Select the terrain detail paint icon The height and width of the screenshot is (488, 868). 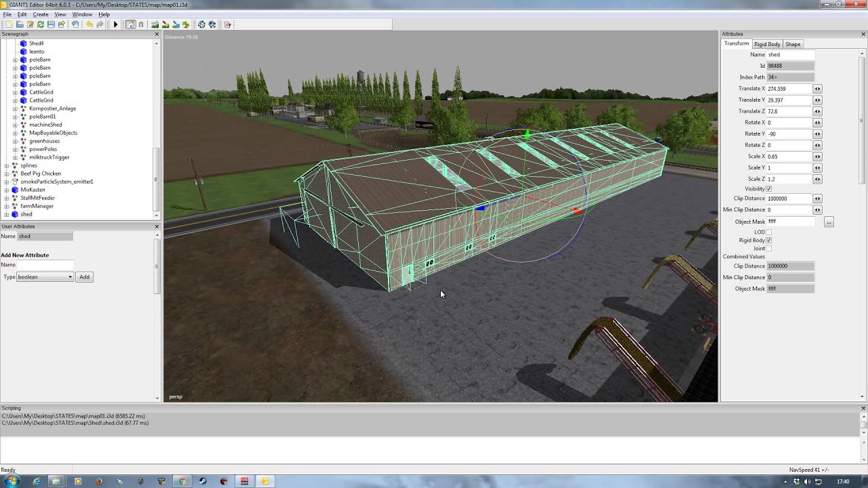click(x=175, y=24)
